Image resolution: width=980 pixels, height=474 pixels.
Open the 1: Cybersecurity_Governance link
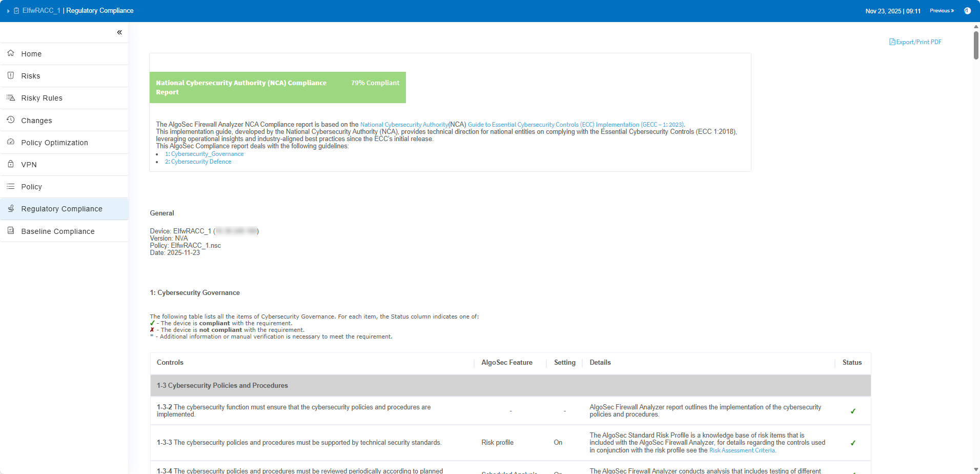click(204, 154)
